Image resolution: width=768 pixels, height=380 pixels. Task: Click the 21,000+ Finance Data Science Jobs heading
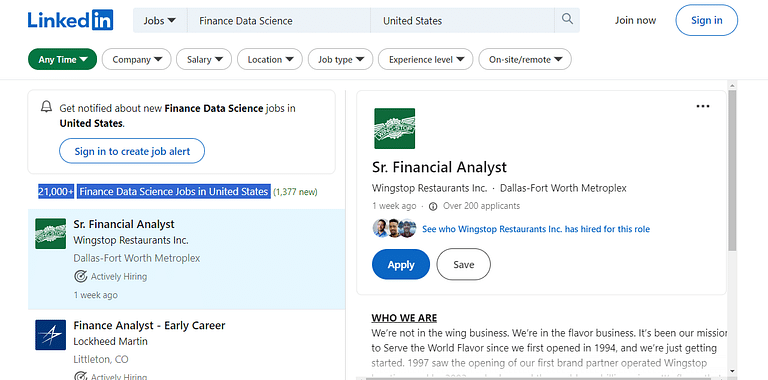(x=154, y=191)
